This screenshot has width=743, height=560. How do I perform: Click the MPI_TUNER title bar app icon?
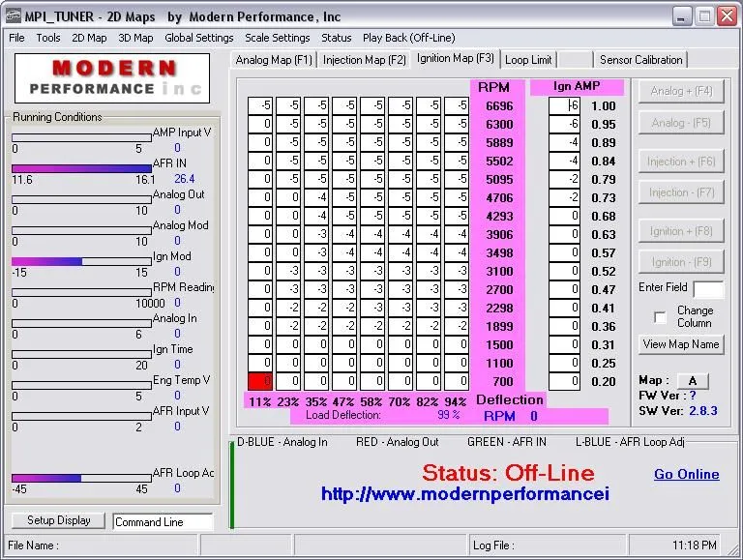tap(14, 16)
